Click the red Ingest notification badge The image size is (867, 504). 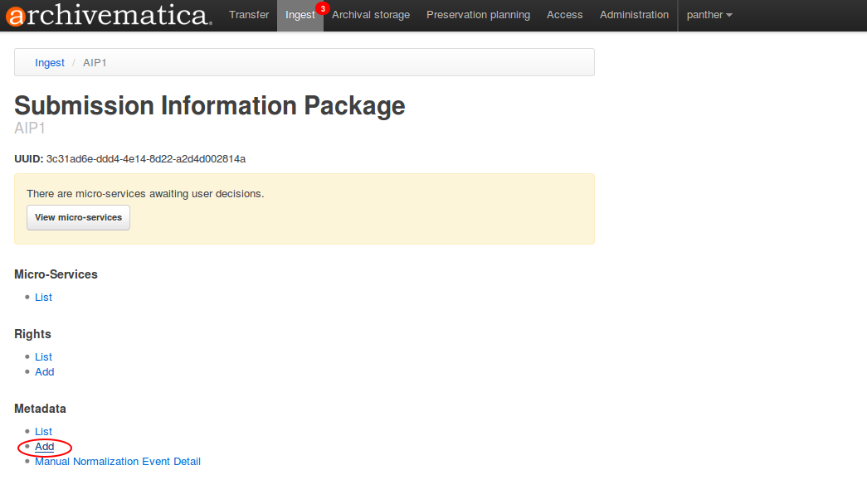pos(322,8)
